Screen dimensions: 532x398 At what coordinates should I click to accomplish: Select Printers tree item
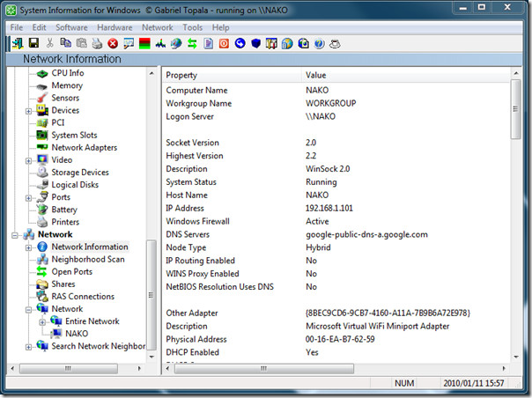point(65,222)
